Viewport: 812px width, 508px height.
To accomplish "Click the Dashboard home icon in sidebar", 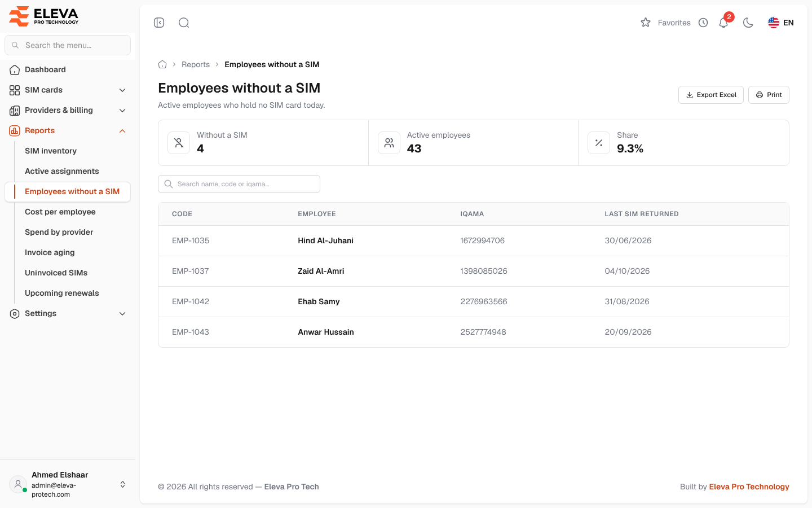I will pyautogui.click(x=15, y=70).
